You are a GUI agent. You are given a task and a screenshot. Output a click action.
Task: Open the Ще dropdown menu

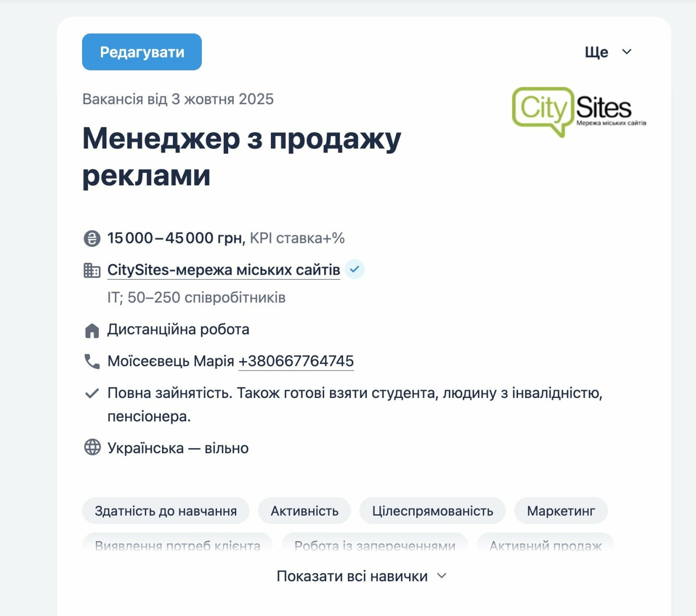(x=608, y=52)
